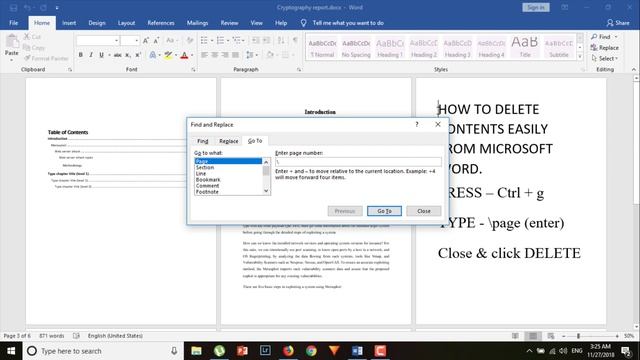Select the Find tab in dialog
This screenshot has width=640, height=360.
pyautogui.click(x=203, y=141)
